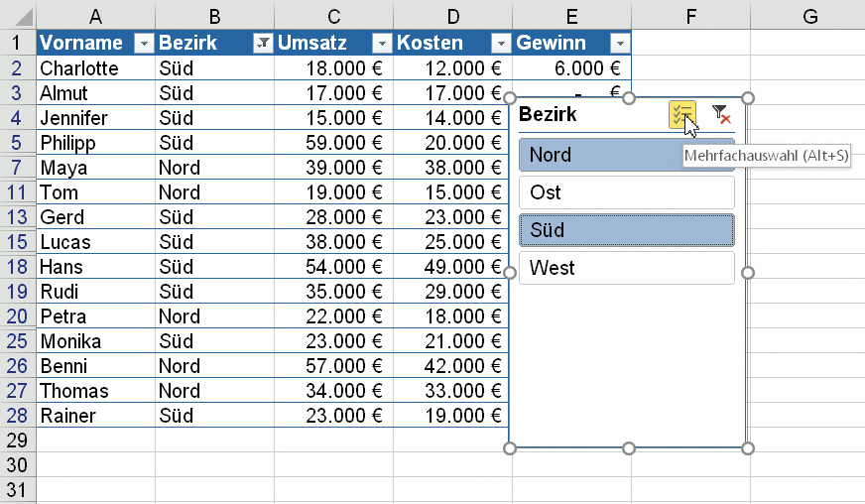Open the Gewinn column filter dropdown
Image resolution: width=865 pixels, height=504 pixels.
pos(620,44)
